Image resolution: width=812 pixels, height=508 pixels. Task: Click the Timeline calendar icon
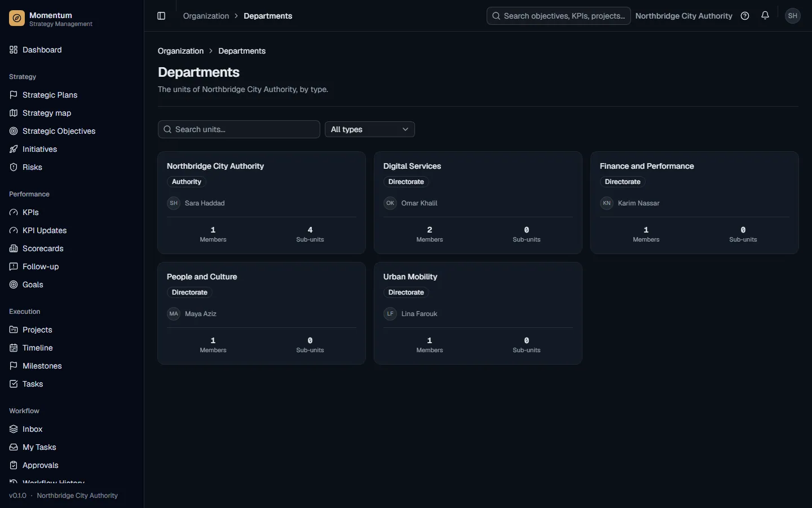pyautogui.click(x=14, y=348)
